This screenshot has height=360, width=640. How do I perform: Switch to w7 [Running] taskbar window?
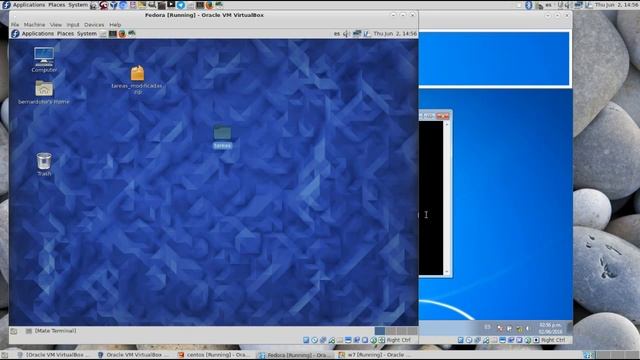375,355
